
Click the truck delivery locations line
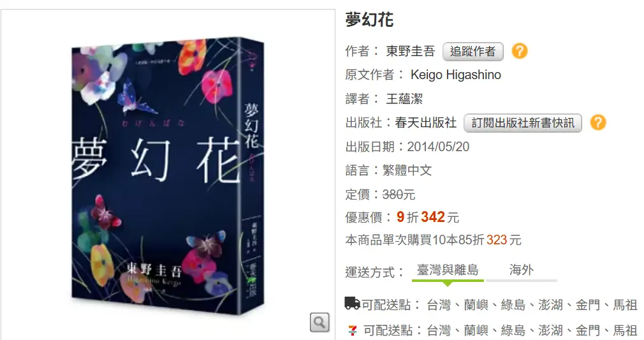point(491,305)
